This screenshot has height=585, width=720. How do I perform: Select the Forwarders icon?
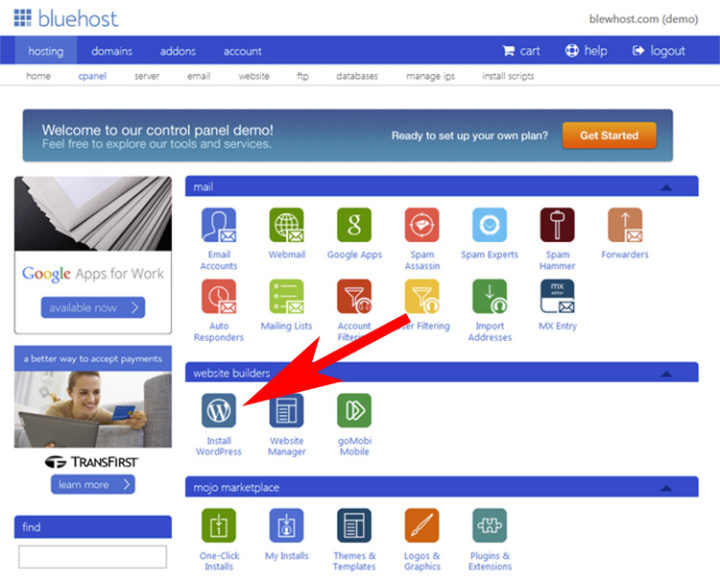[625, 226]
